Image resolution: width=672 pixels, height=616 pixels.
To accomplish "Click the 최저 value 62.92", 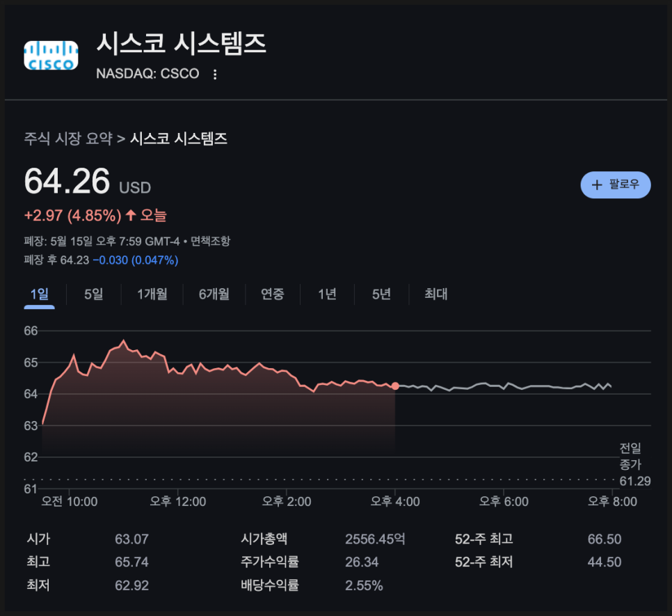I will pos(131,585).
